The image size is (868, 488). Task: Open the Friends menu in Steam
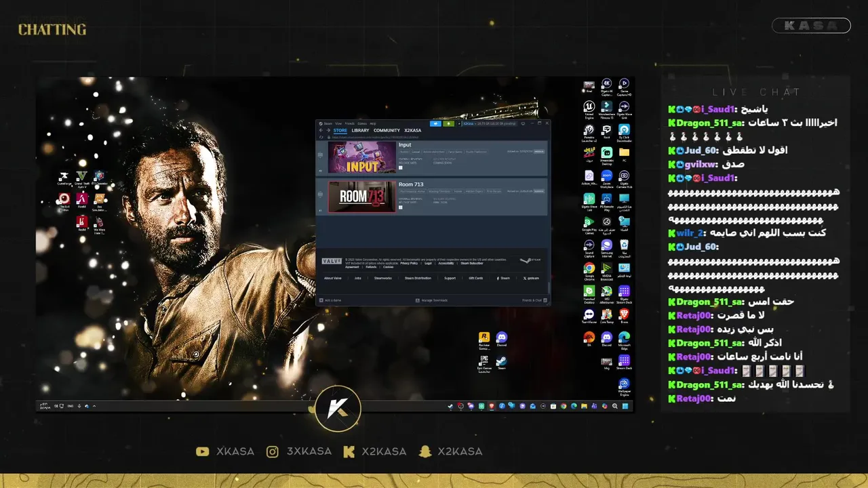coord(350,123)
